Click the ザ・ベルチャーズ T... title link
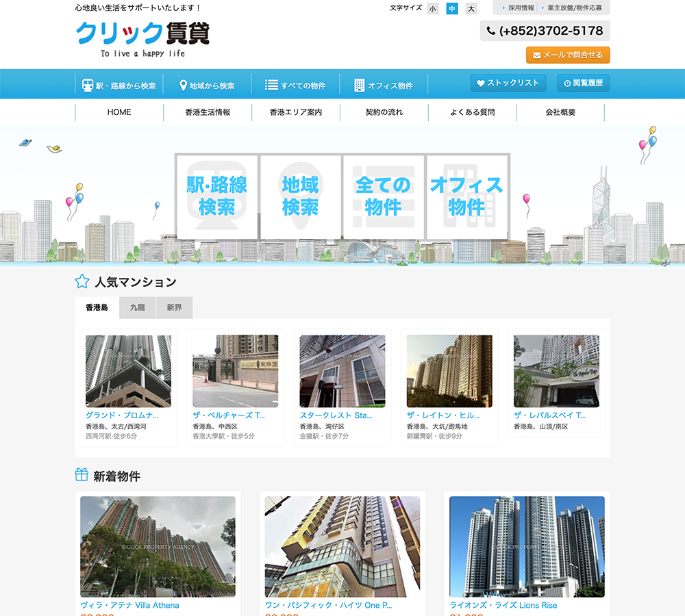This screenshot has height=616, width=685. [229, 415]
